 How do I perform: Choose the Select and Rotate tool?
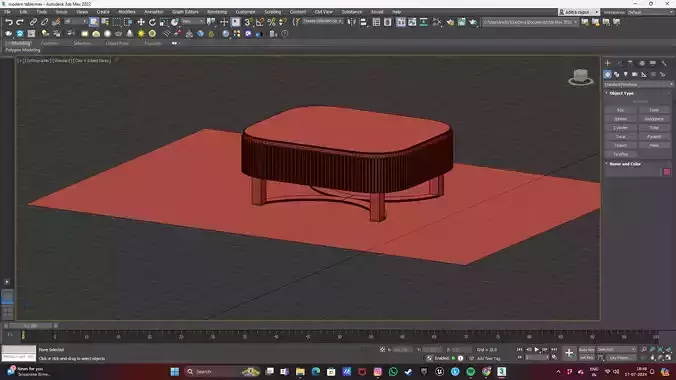click(152, 22)
